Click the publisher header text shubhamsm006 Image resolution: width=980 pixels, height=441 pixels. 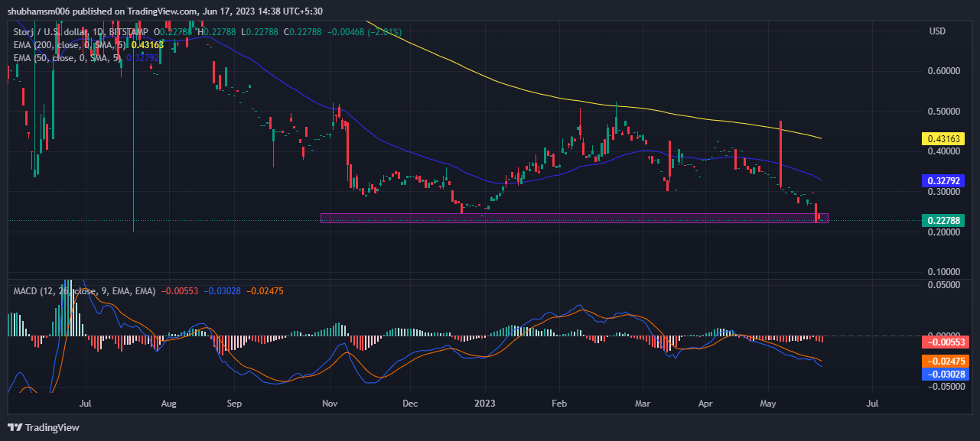point(37,11)
